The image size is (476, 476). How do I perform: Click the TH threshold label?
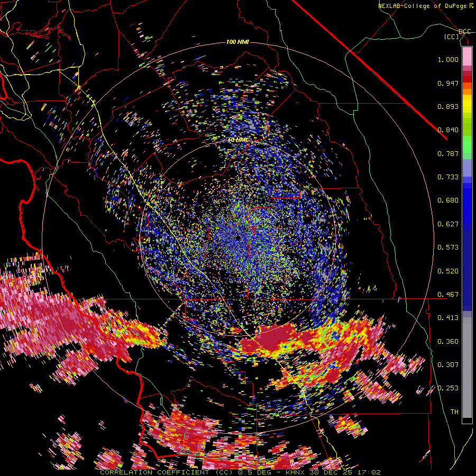(454, 412)
